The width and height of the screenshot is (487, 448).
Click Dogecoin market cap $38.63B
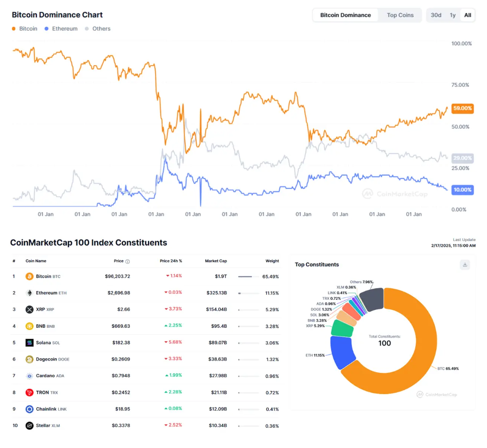218,359
